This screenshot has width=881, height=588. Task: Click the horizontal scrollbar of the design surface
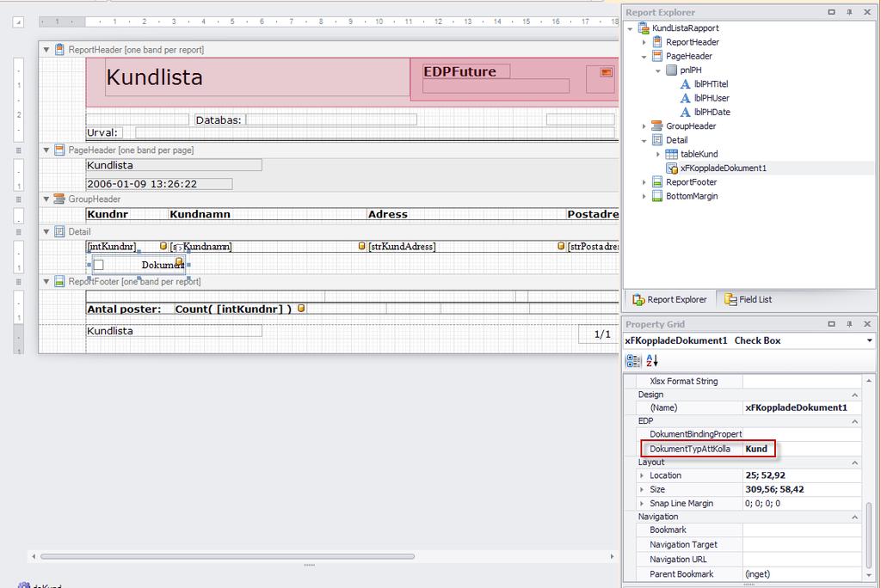click(227, 556)
